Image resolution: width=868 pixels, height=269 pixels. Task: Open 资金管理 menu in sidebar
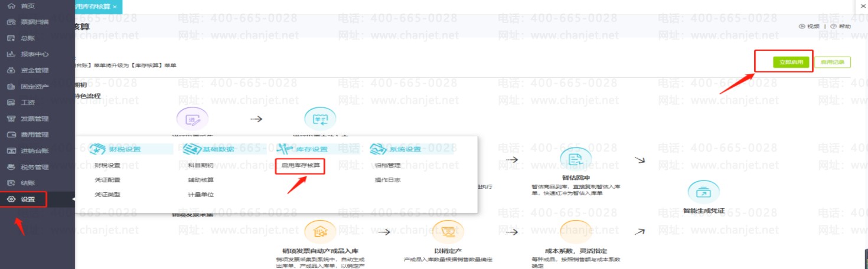[35, 70]
